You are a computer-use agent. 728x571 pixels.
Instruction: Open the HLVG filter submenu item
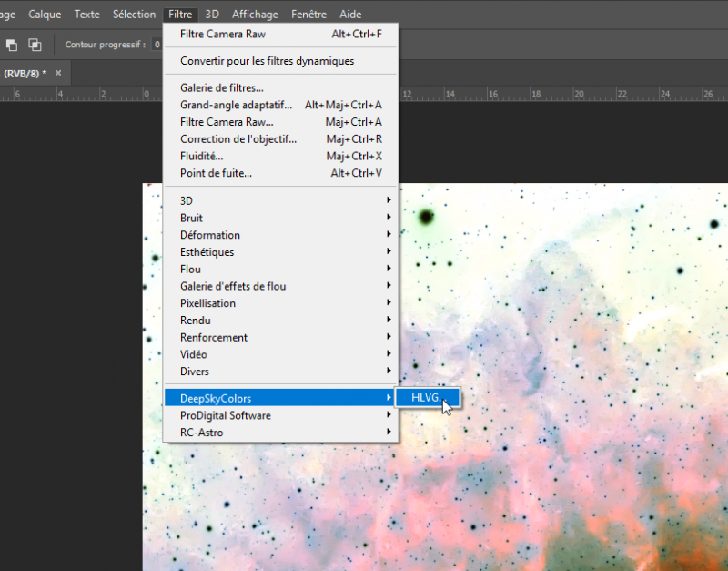click(428, 398)
